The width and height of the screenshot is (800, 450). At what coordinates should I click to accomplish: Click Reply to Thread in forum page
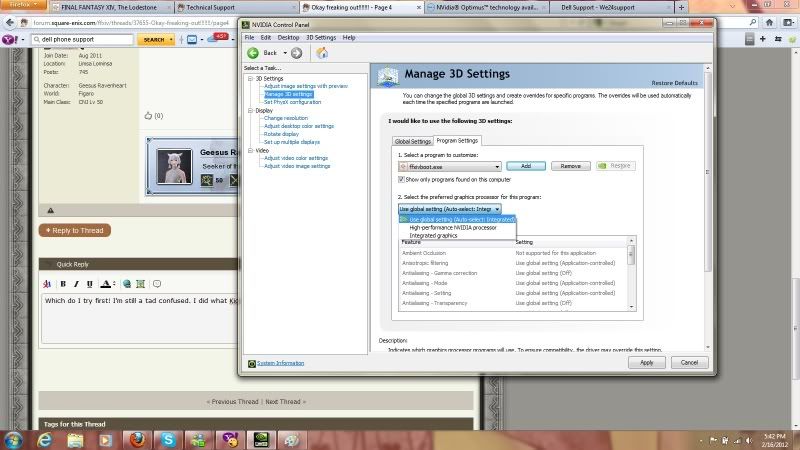(x=75, y=231)
